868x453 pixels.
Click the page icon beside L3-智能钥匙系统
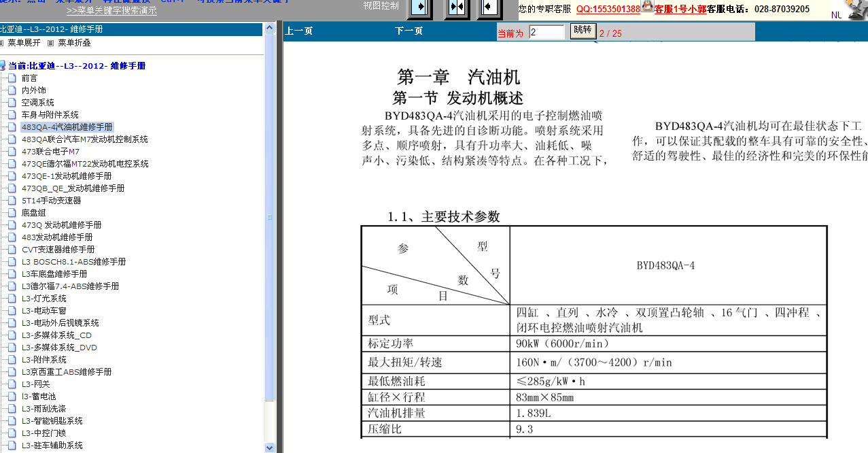coord(12,421)
